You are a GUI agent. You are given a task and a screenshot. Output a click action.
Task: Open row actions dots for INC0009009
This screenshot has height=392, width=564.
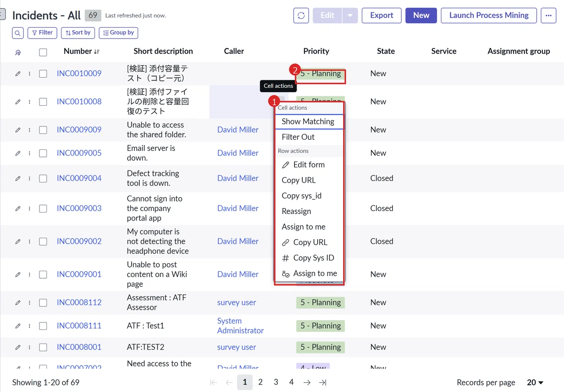click(x=30, y=130)
